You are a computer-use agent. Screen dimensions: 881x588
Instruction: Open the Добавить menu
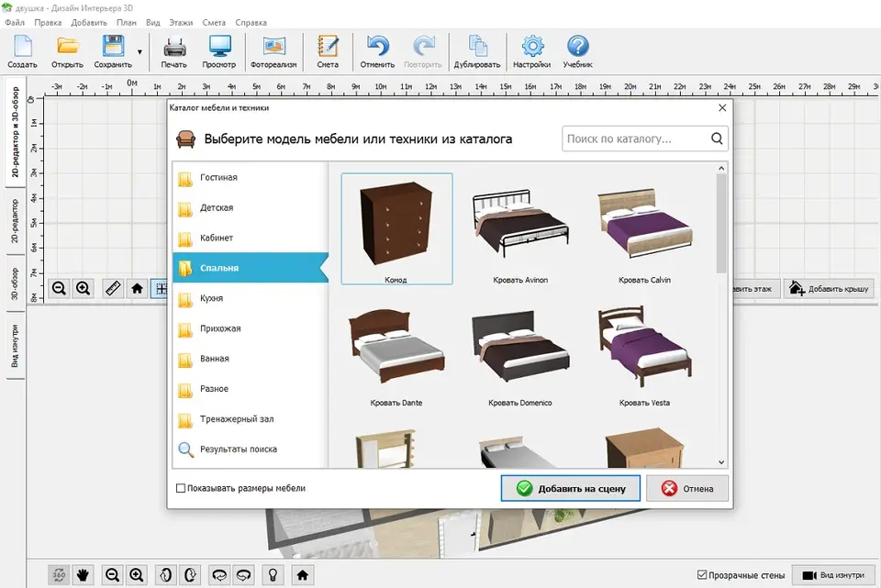89,22
